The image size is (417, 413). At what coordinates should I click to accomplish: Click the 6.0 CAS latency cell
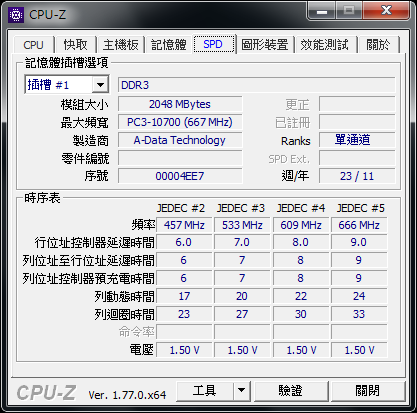184,242
